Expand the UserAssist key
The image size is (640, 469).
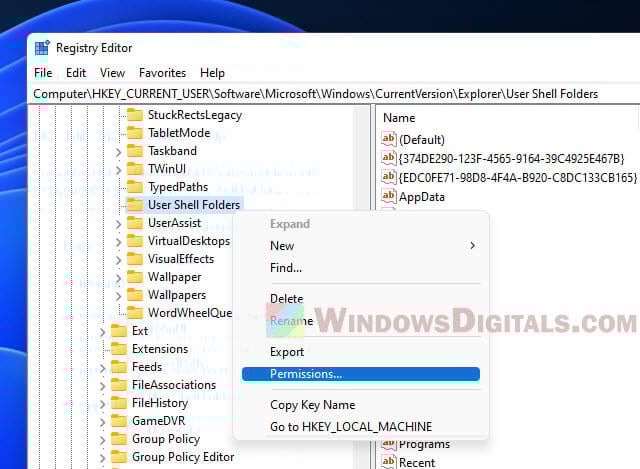[x=118, y=224]
